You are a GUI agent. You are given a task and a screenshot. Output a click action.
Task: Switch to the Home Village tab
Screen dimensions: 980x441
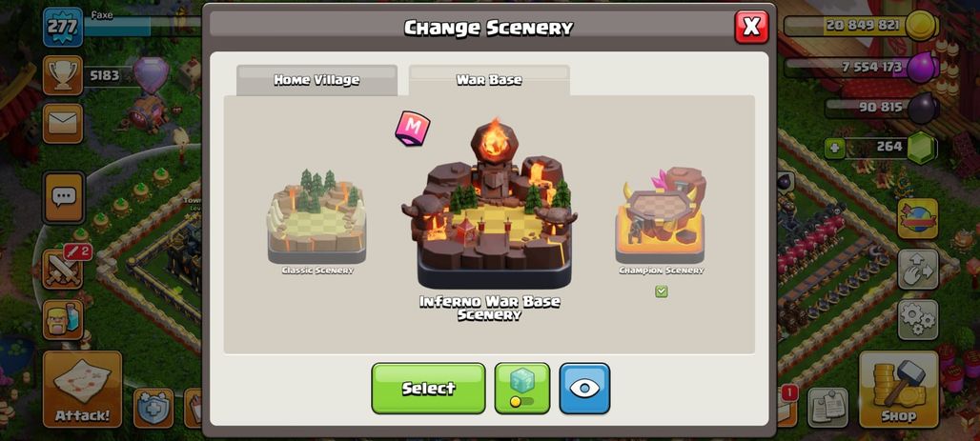[316, 80]
